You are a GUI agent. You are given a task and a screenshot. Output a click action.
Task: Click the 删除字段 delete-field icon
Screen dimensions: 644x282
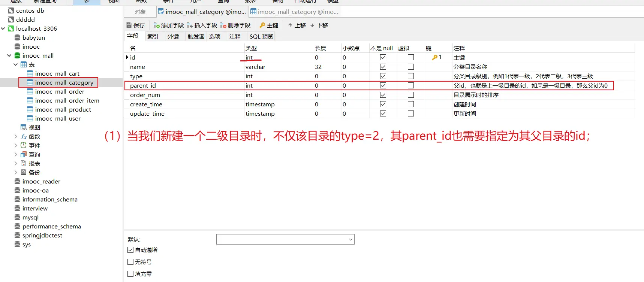coord(223,25)
